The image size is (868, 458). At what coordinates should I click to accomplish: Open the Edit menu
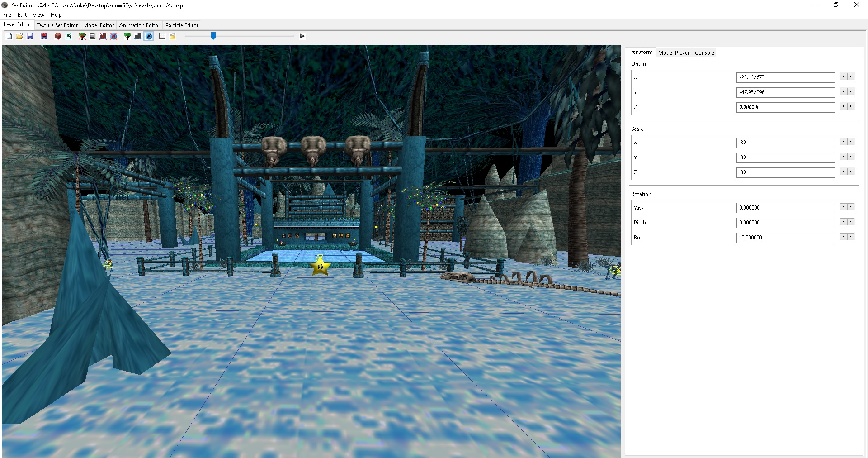22,15
